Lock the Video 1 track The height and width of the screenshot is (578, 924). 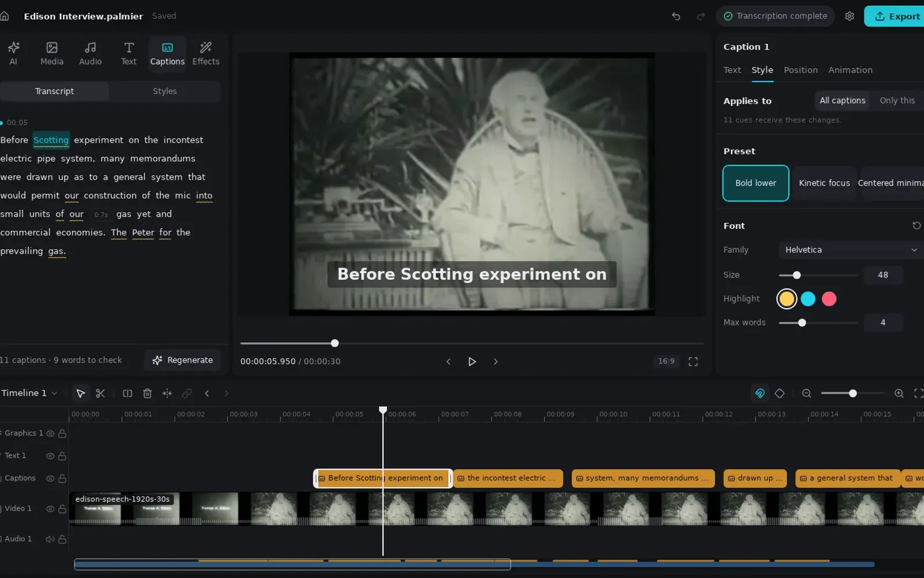point(62,509)
